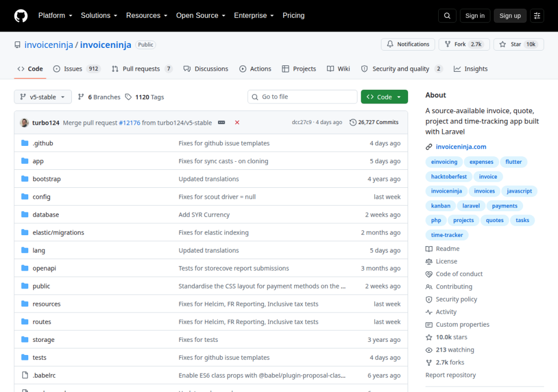Switch to the Projects tab
The height and width of the screenshot is (392, 558).
(299, 69)
